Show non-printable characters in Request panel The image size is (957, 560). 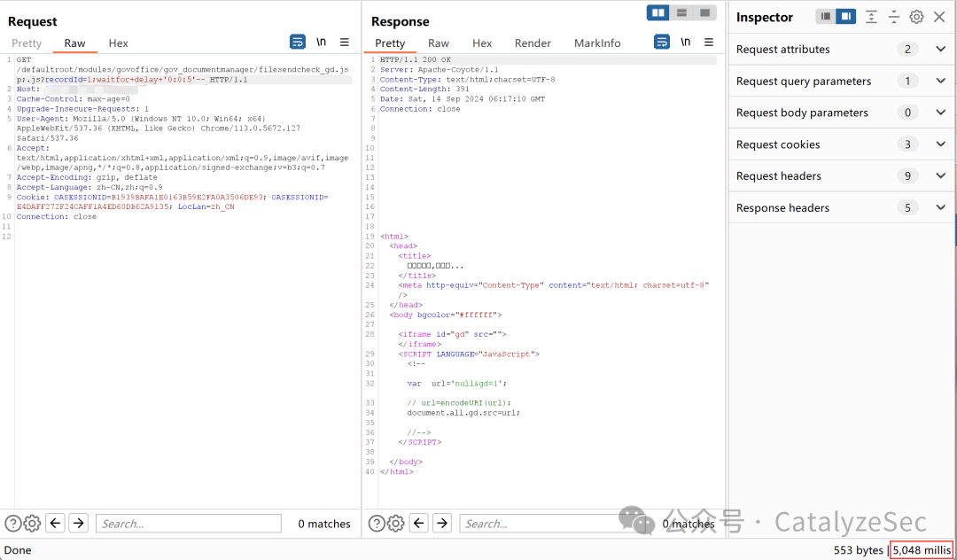click(x=321, y=43)
